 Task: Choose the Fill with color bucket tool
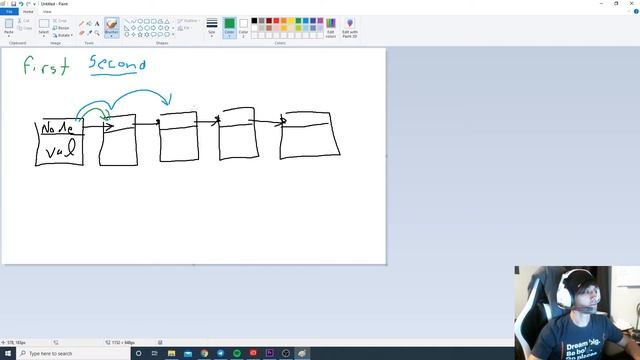(x=89, y=24)
